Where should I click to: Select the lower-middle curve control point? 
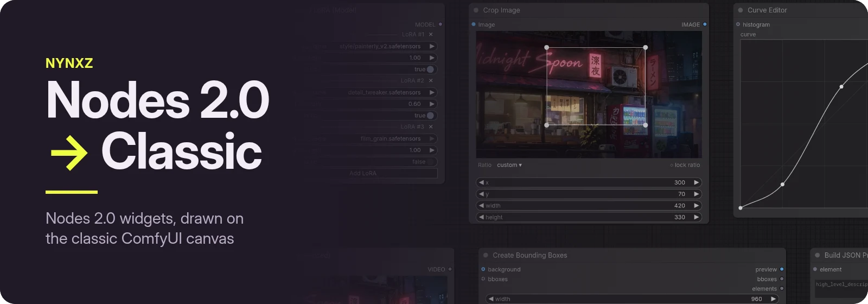point(782,185)
